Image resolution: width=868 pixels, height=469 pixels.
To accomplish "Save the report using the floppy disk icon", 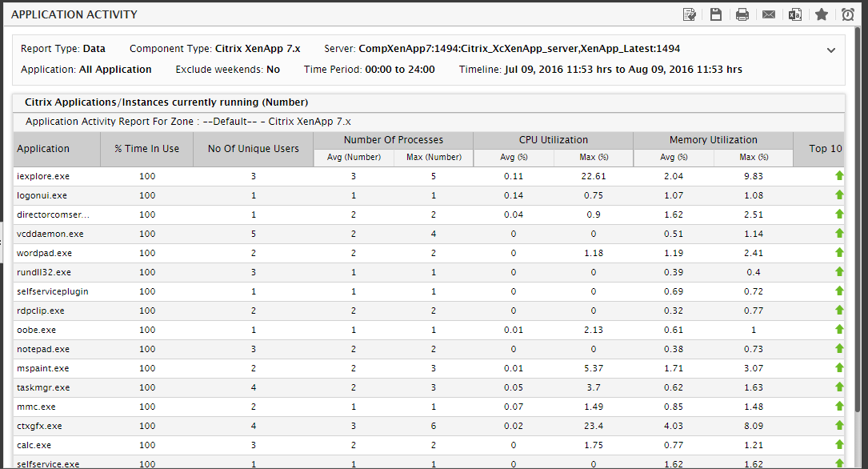I will [716, 14].
